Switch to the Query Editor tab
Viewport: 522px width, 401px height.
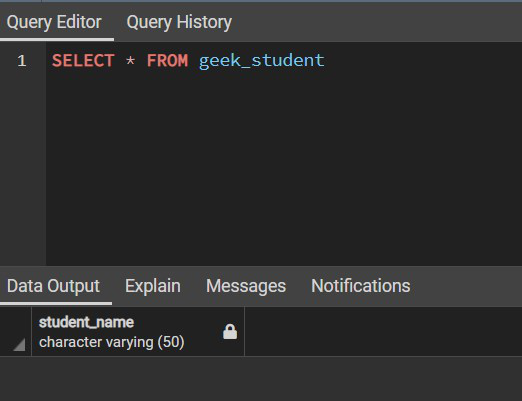[x=54, y=23]
